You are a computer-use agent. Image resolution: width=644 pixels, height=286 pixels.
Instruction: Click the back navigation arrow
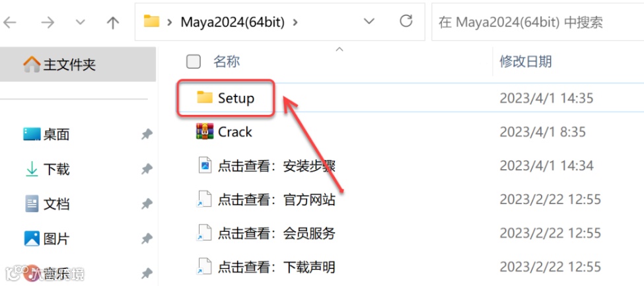point(9,22)
